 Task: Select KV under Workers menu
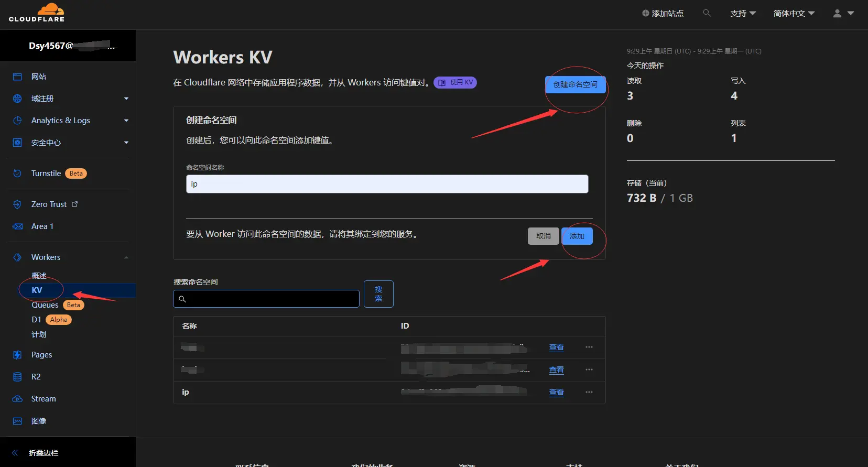tap(37, 290)
